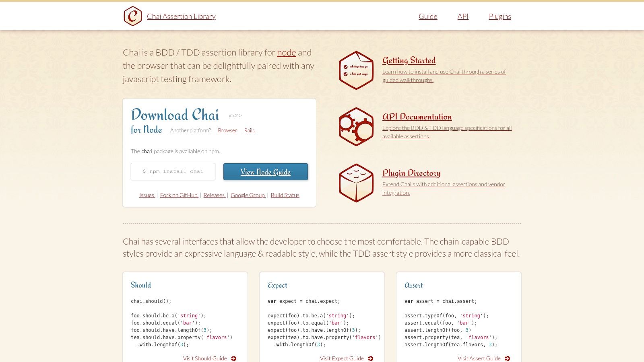Image resolution: width=644 pixels, height=362 pixels.
Task: Open the API Documentation heading link
Action: coord(417,117)
